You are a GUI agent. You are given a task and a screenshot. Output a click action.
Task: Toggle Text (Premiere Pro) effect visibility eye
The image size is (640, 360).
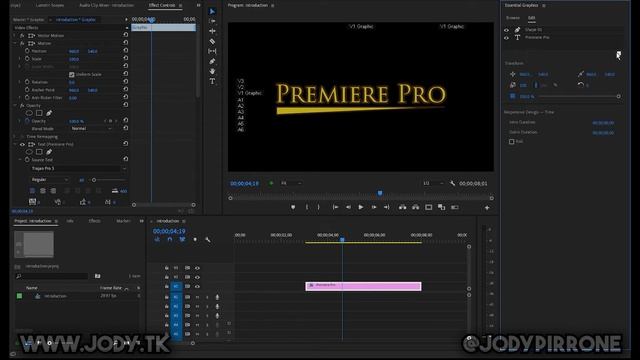(22, 144)
